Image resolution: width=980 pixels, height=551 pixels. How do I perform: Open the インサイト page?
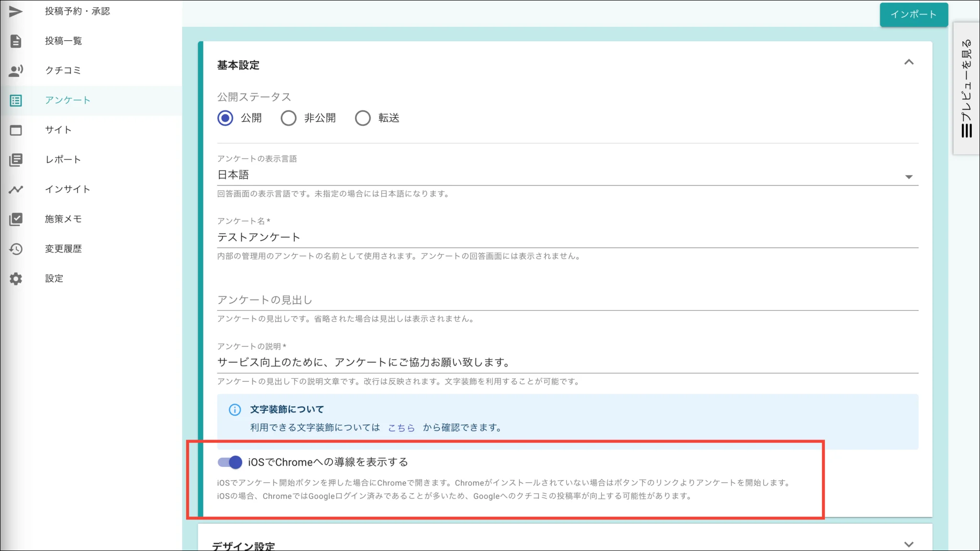click(x=91, y=189)
